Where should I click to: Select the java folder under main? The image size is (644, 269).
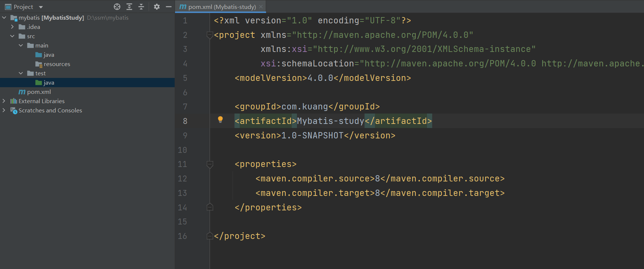click(x=49, y=55)
